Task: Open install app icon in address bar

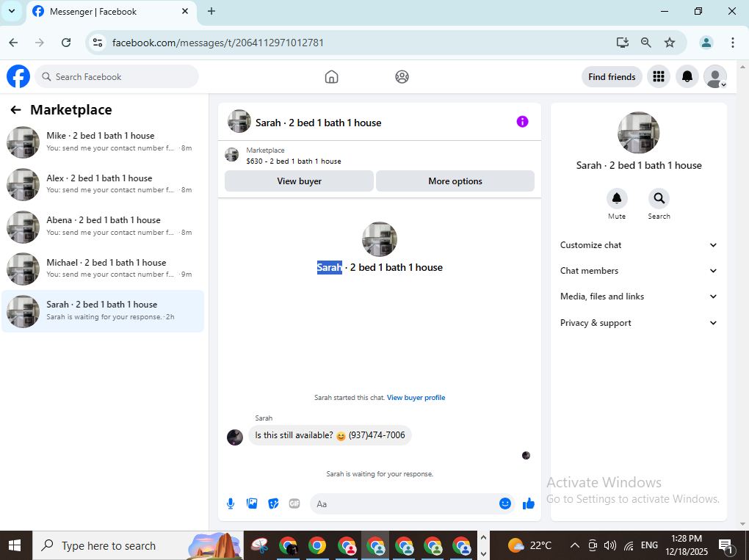Action: (623, 43)
